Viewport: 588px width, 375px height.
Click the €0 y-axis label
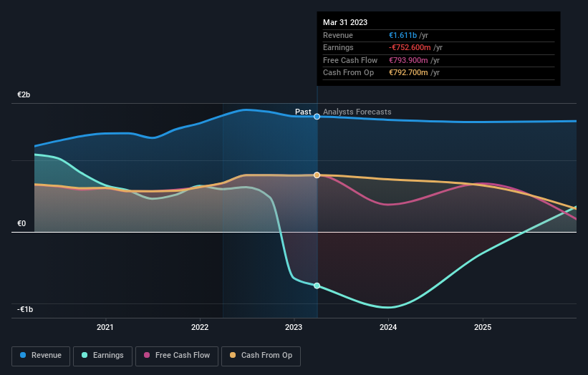click(x=21, y=224)
